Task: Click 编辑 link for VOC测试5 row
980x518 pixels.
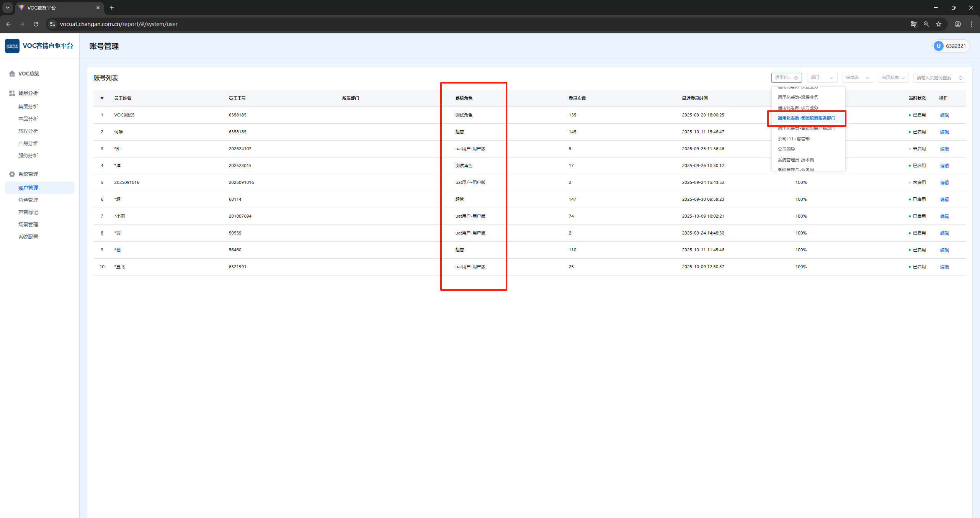Action: [944, 115]
